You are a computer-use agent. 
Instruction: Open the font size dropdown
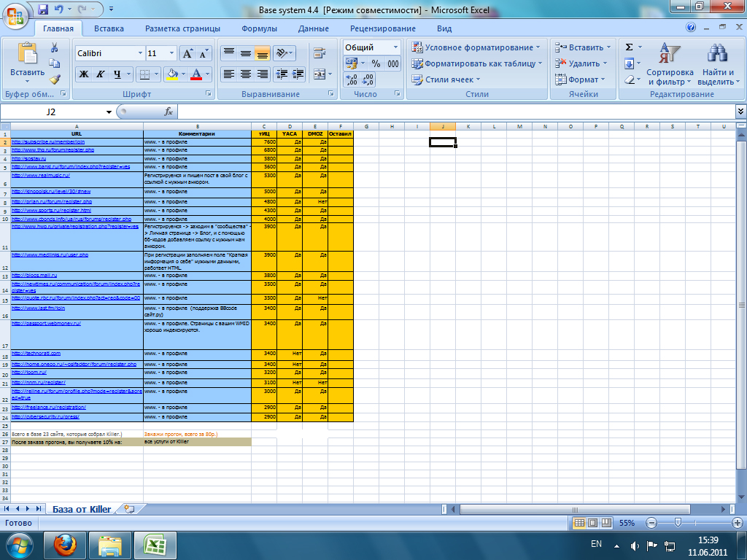(172, 53)
